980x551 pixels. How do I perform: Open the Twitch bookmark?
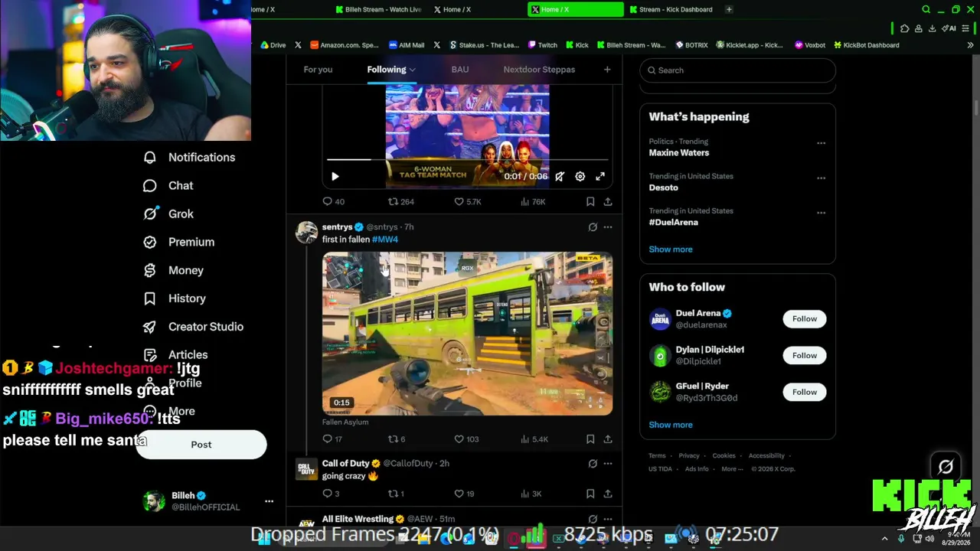tap(543, 45)
